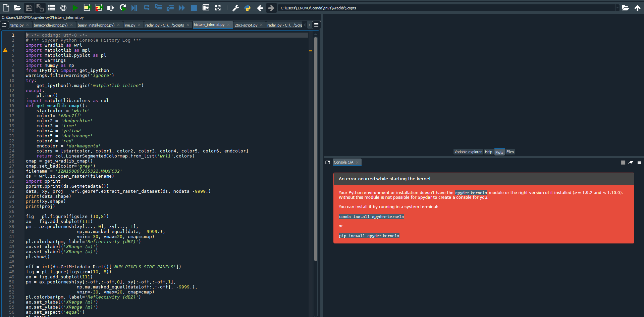Show the Variable explorer pane
The width and height of the screenshot is (644, 317).
pyautogui.click(x=468, y=151)
